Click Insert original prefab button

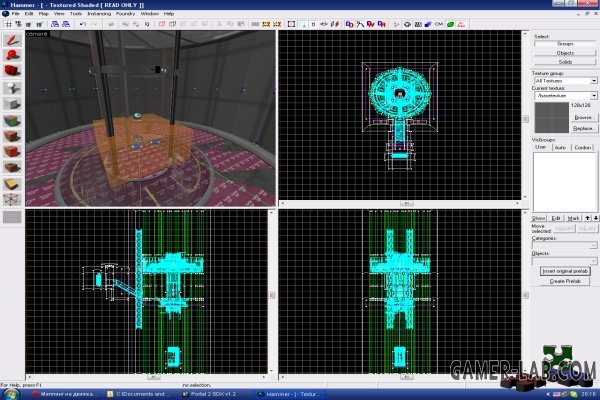tap(565, 271)
